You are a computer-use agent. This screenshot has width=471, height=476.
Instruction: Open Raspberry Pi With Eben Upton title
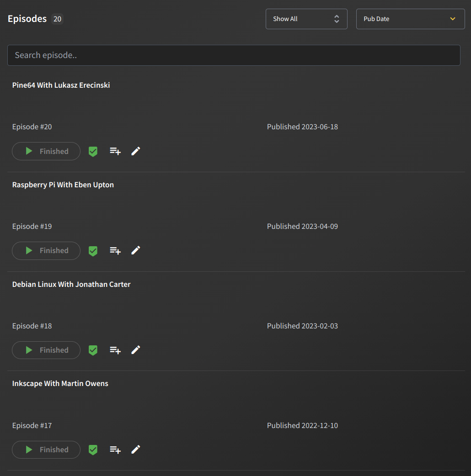tap(63, 185)
